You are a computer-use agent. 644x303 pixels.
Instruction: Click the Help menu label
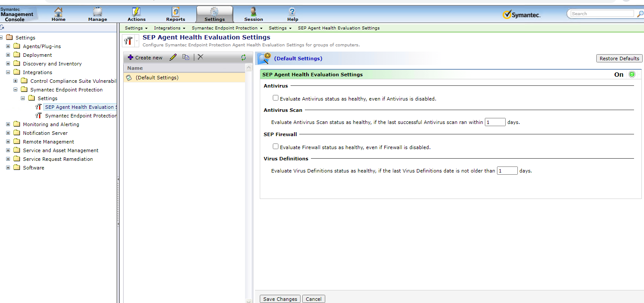(x=293, y=20)
